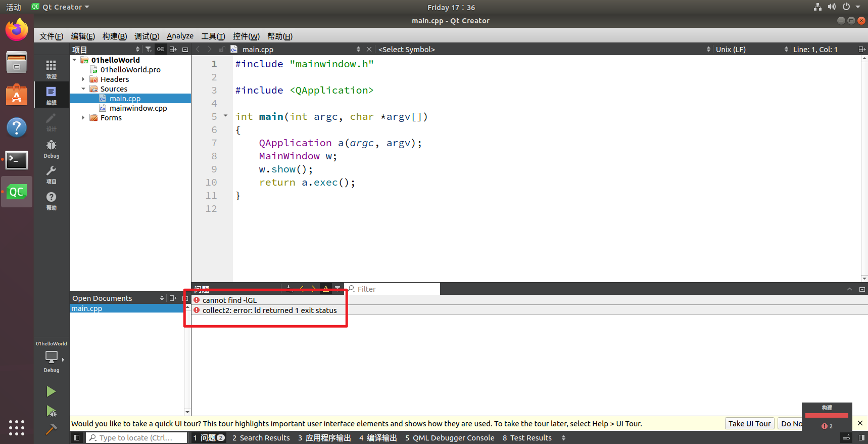The image size is (868, 444).
Task: Go to previous issue arrow
Action: tap(302, 289)
